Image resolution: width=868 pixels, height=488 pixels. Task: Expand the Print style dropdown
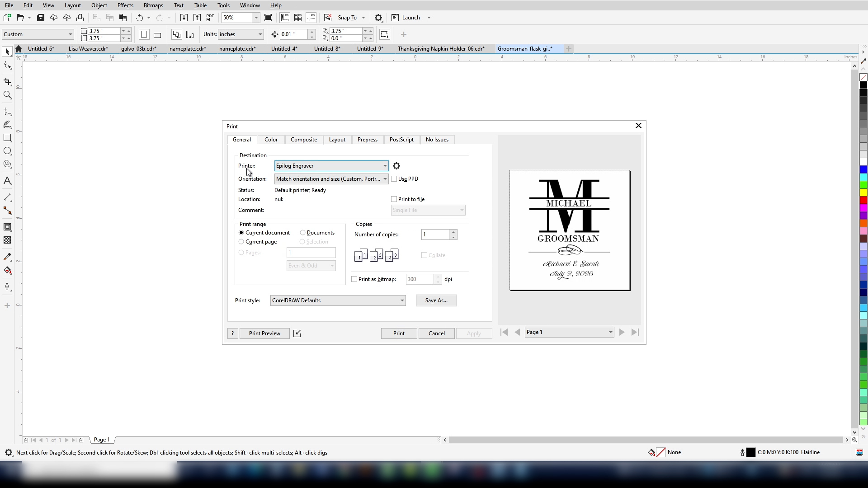[402, 300]
